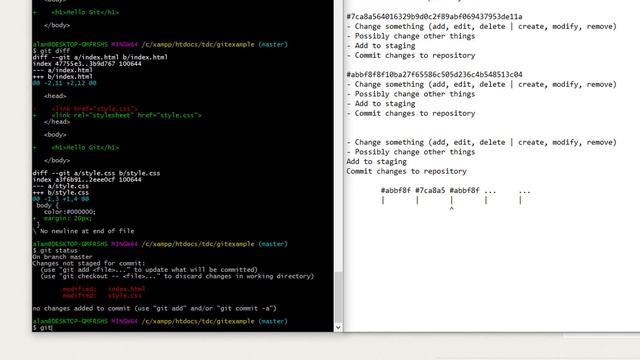Click the added link rel="stylesheet" line

click(x=117, y=116)
